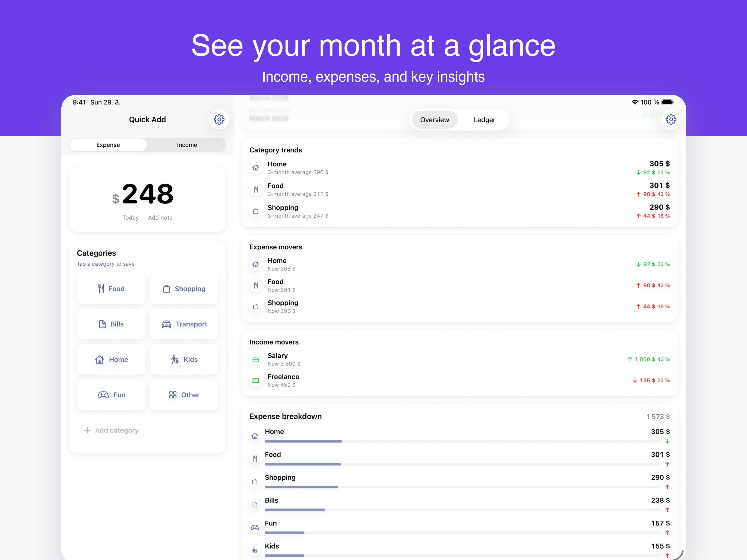Viewport: 747px width, 560px height.
Task: Click the Expense movers heading
Action: click(x=276, y=247)
